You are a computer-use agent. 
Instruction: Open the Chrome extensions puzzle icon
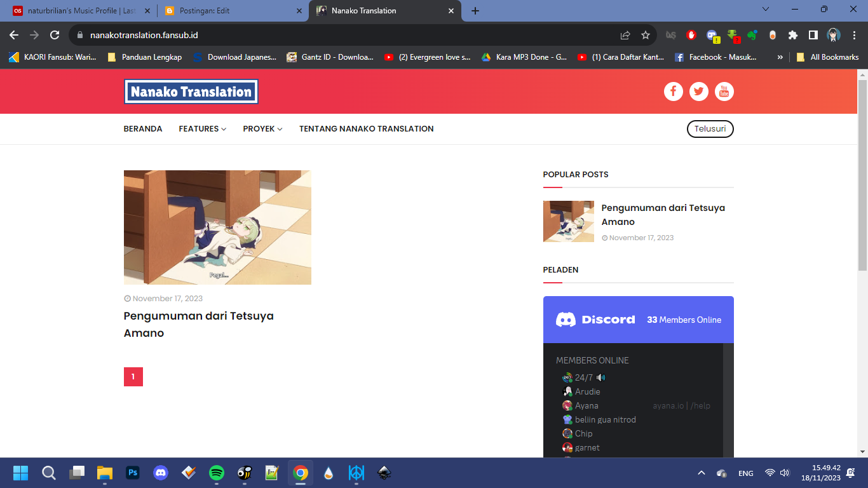tap(792, 35)
